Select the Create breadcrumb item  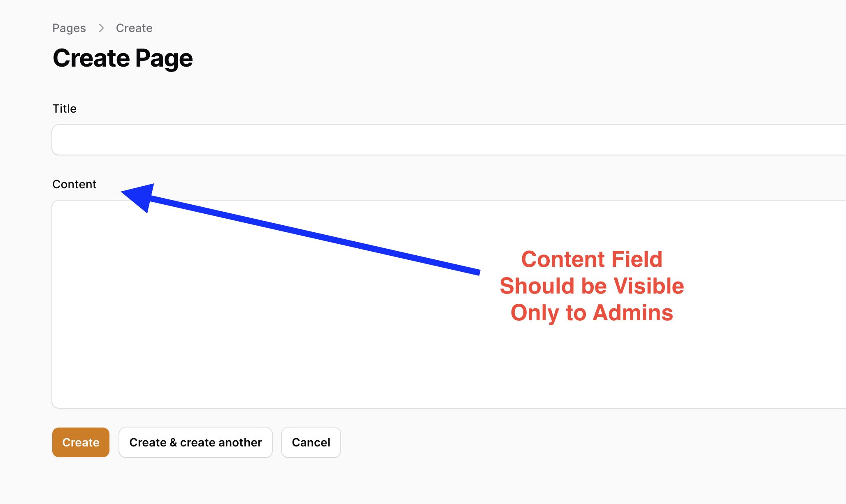[134, 28]
